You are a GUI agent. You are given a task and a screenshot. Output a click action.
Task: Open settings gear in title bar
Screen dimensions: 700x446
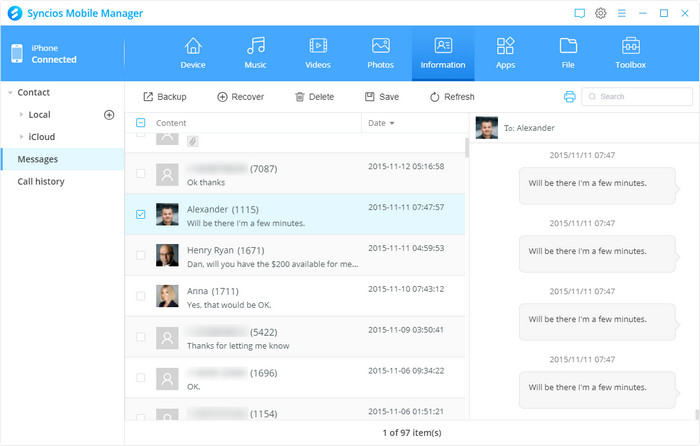(600, 13)
